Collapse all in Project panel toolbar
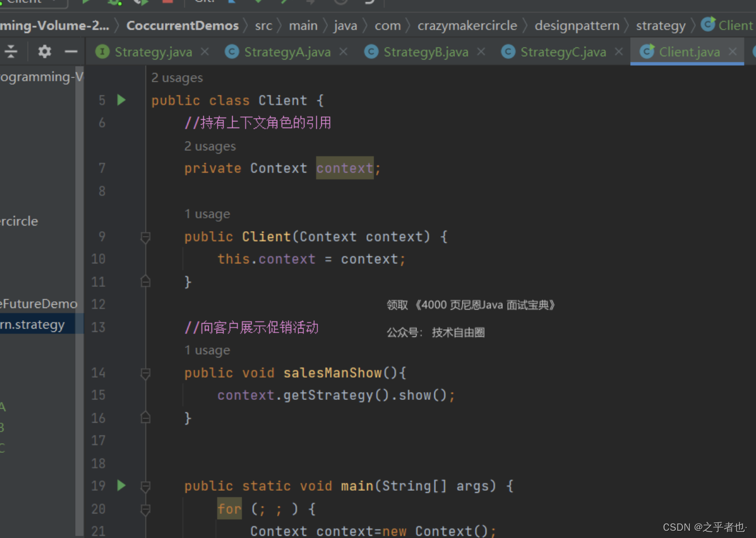This screenshot has height=538, width=756. coord(11,52)
